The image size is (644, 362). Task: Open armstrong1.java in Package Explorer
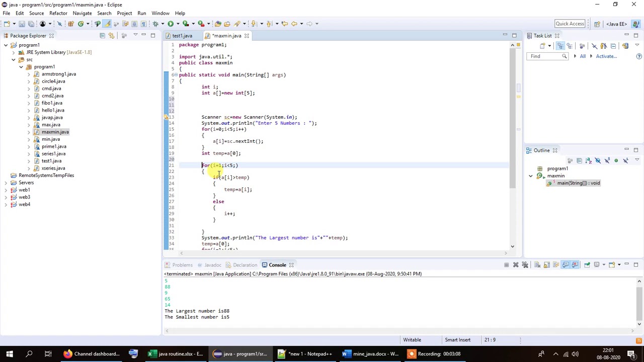(x=58, y=74)
